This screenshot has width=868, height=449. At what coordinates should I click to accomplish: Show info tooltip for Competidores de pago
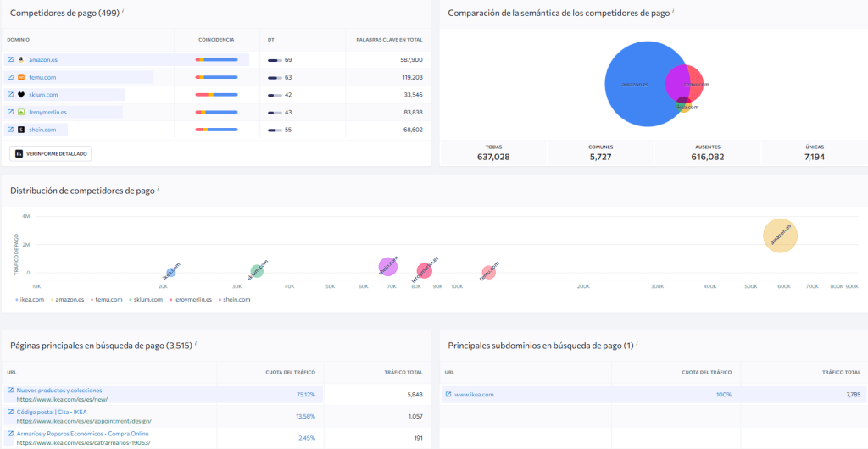[123, 10]
